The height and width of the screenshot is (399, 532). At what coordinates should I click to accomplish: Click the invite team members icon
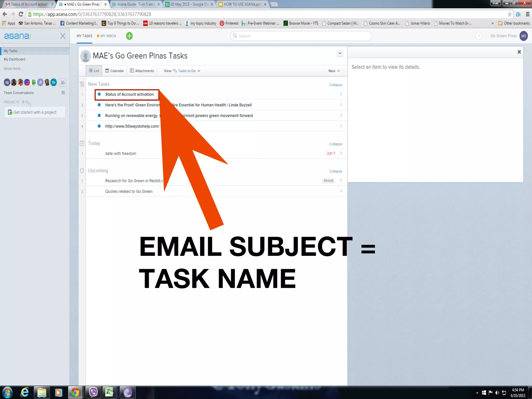click(x=63, y=83)
